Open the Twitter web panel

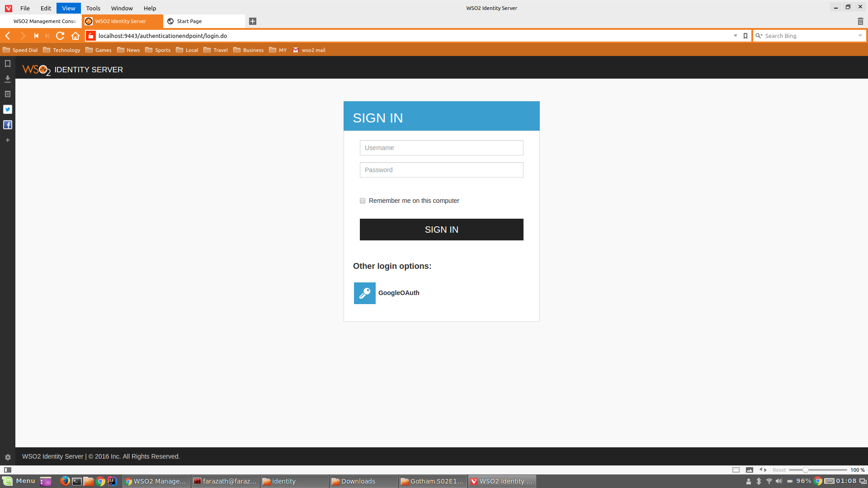tap(8, 109)
